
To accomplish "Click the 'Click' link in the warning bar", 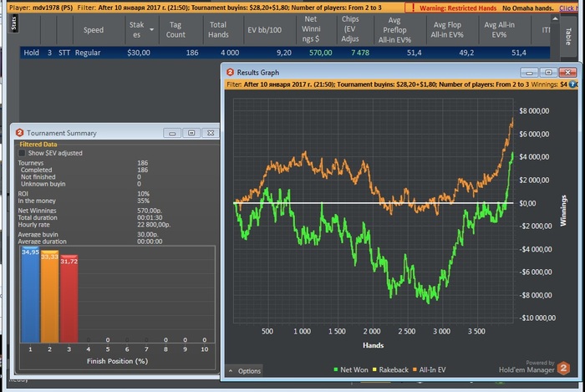I will point(567,8).
